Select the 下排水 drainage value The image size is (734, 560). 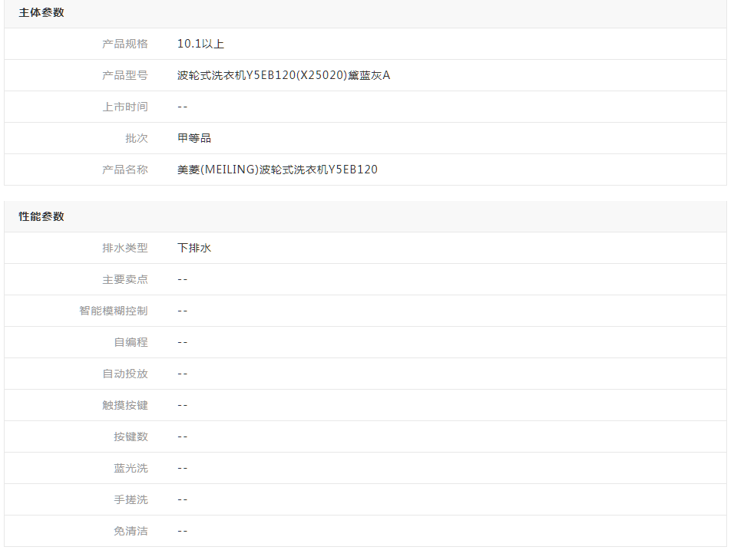194,249
